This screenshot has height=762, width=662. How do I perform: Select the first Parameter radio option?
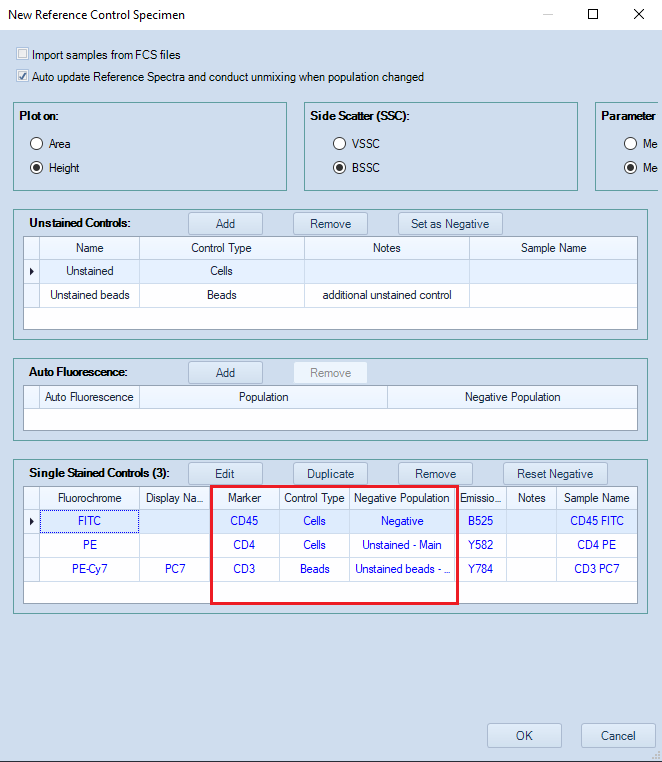tap(630, 144)
